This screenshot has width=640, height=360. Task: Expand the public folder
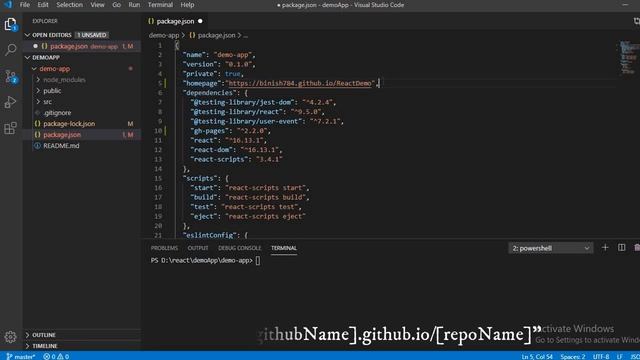pos(38,91)
